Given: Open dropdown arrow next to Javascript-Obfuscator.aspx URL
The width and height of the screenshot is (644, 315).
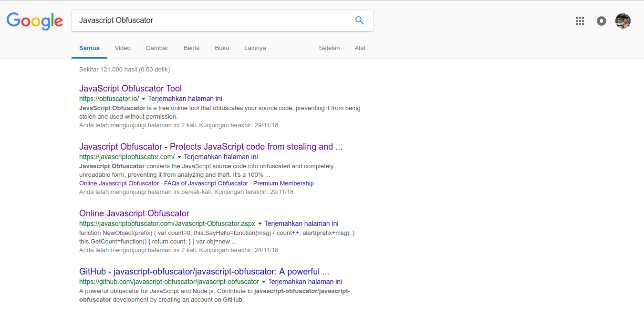Looking at the screenshot, I should click(x=260, y=224).
